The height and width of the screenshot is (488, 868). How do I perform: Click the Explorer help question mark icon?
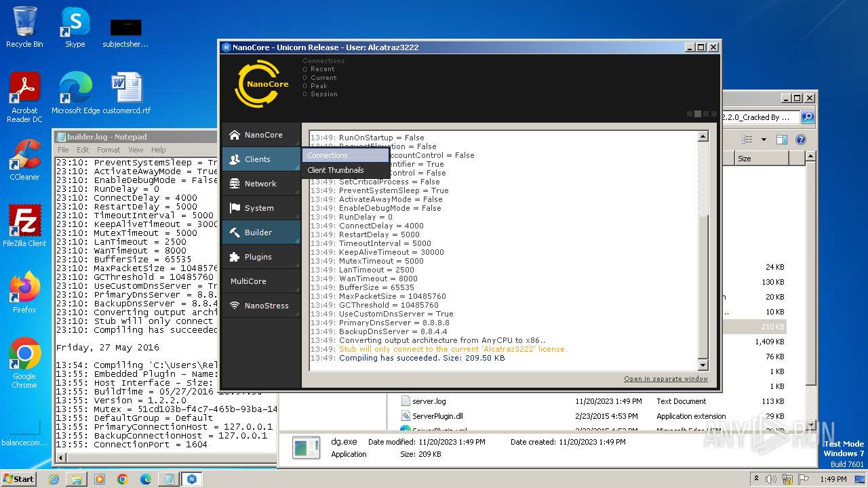(x=800, y=140)
